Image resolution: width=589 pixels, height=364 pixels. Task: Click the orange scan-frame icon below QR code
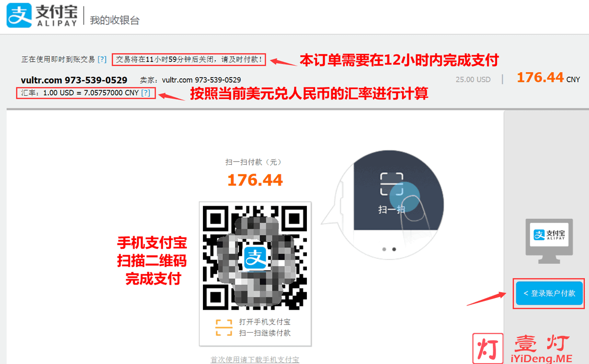coord(224,327)
